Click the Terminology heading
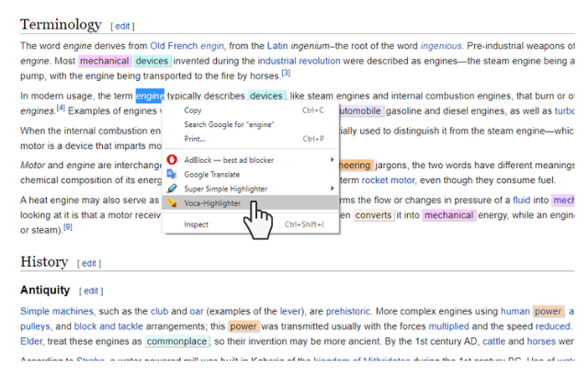Image resolution: width=588 pixels, height=368 pixels. pos(61,25)
